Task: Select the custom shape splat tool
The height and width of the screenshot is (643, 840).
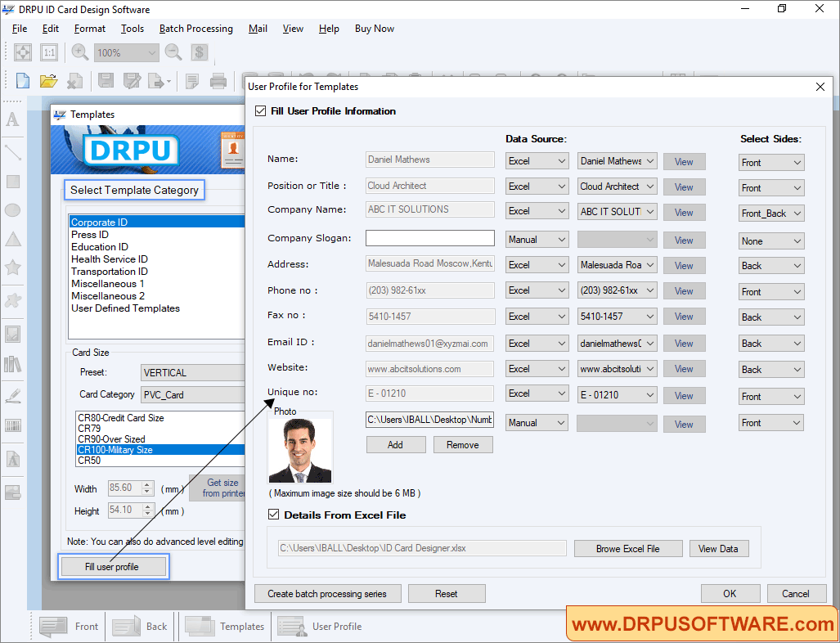Action: coord(13,300)
